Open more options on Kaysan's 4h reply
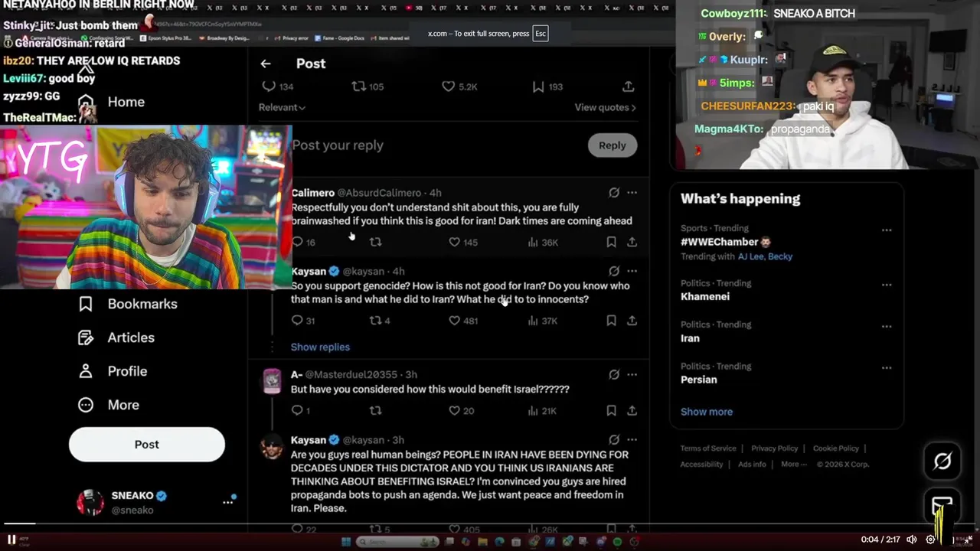Viewport: 980px width, 551px height. (x=632, y=271)
